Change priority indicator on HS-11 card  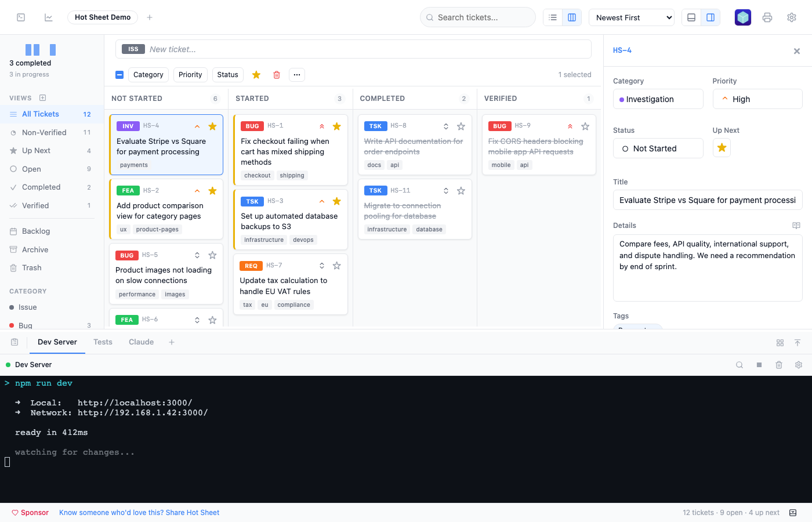coord(446,191)
